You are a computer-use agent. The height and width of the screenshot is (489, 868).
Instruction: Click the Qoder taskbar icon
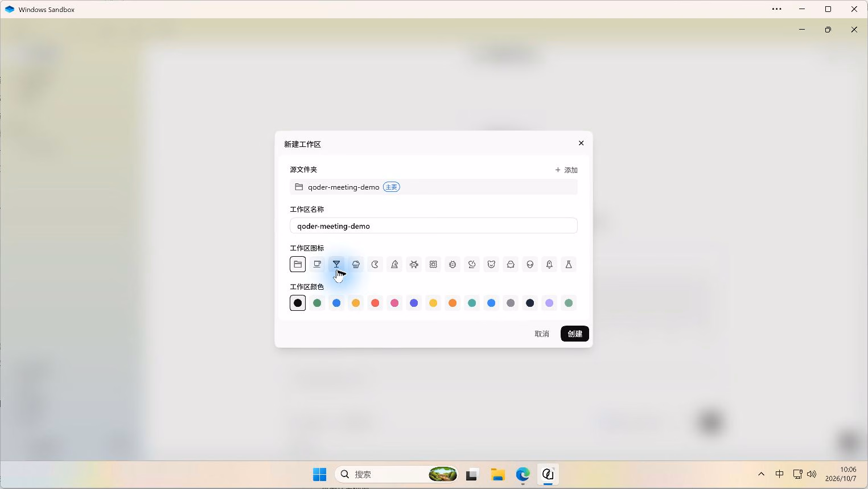548,474
